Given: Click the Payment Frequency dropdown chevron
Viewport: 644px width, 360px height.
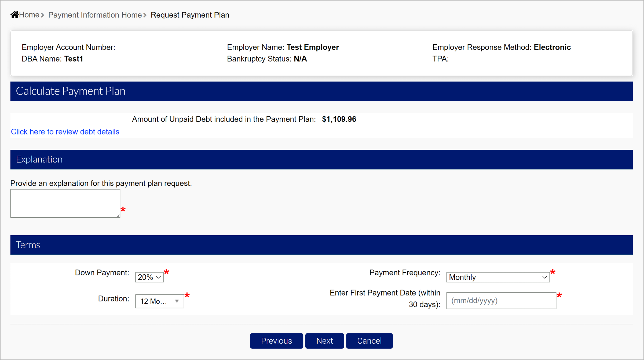Looking at the screenshot, I should pyautogui.click(x=544, y=277).
